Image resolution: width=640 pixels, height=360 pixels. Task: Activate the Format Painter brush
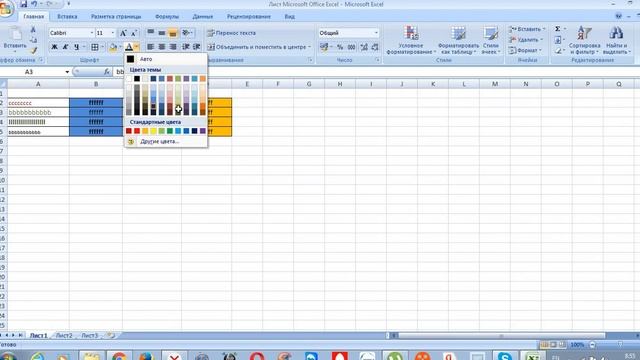(33, 50)
